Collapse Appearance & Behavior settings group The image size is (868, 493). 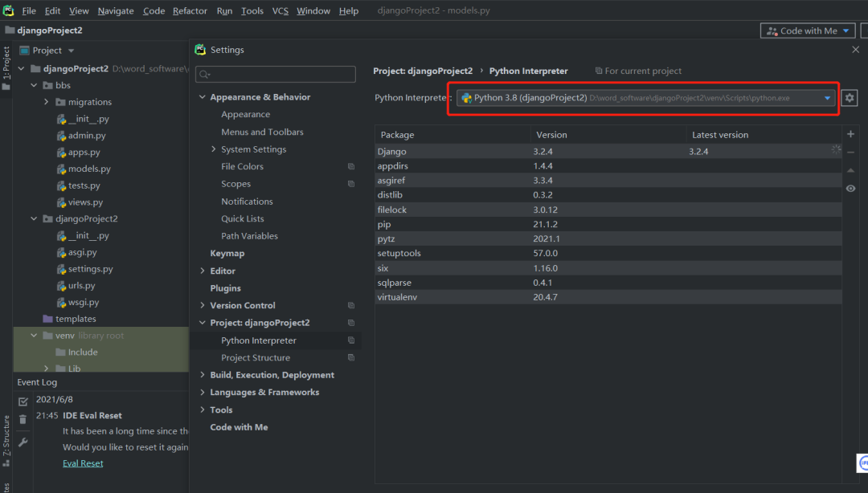203,97
